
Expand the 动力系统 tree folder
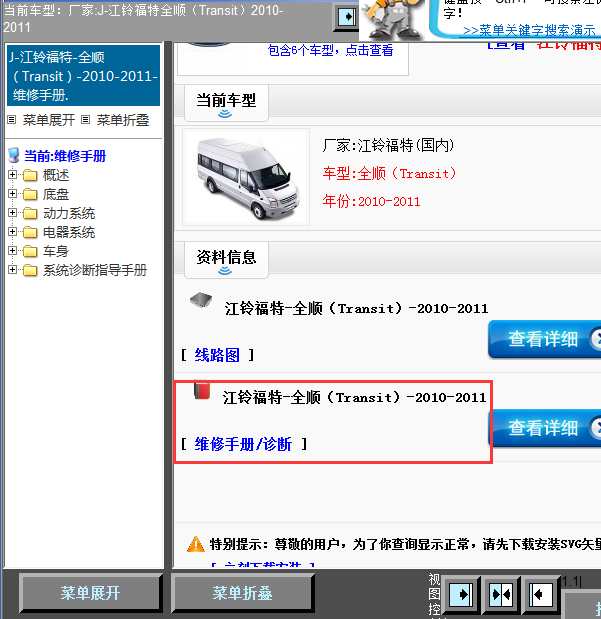click(x=12, y=212)
